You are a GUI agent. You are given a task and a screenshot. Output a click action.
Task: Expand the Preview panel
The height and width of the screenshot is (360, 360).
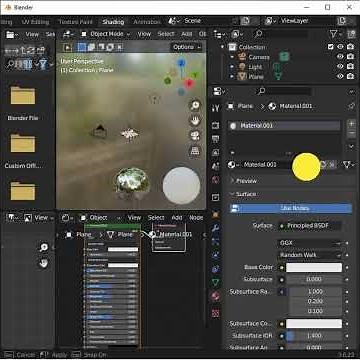(x=243, y=181)
